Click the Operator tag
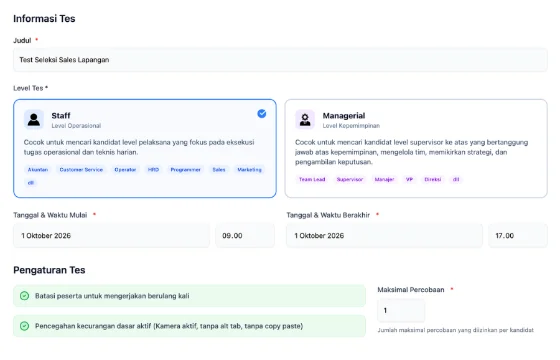Screen dimensions: 560x360 click(125, 170)
